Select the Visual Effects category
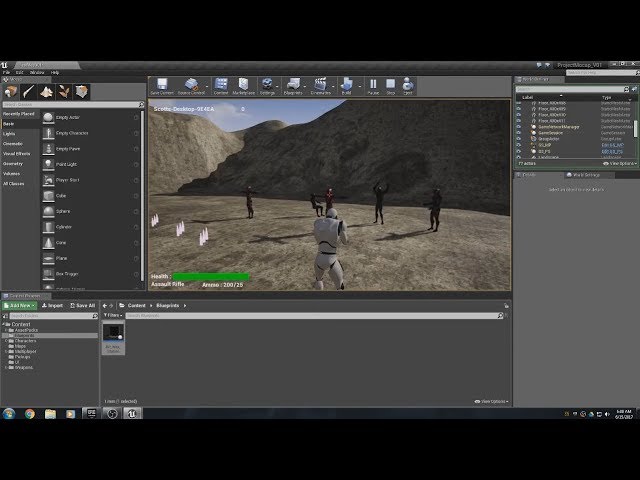The height and width of the screenshot is (480, 640). pyautogui.click(x=17, y=154)
